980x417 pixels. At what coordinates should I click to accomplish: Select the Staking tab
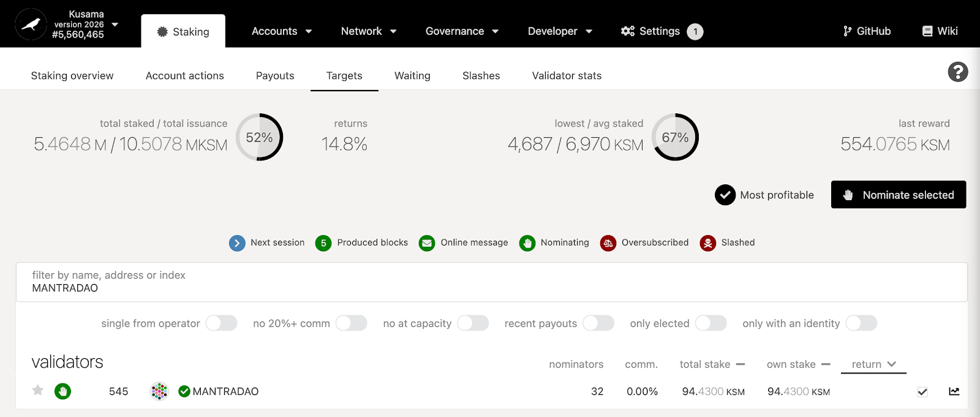(x=183, y=31)
